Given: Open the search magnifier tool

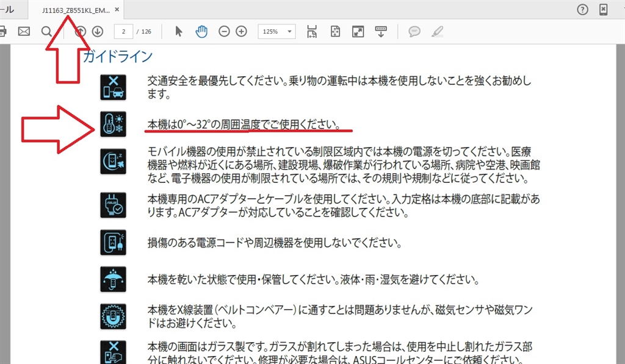Looking at the screenshot, I should pos(46,31).
